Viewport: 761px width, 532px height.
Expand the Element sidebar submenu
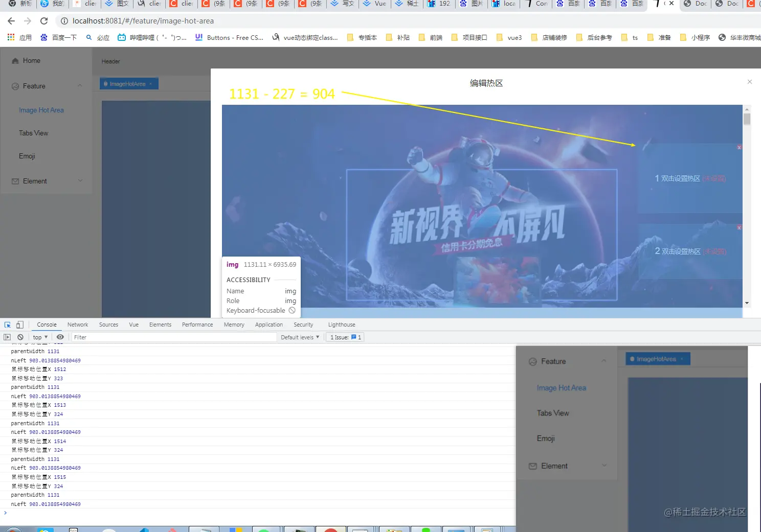pyautogui.click(x=46, y=181)
